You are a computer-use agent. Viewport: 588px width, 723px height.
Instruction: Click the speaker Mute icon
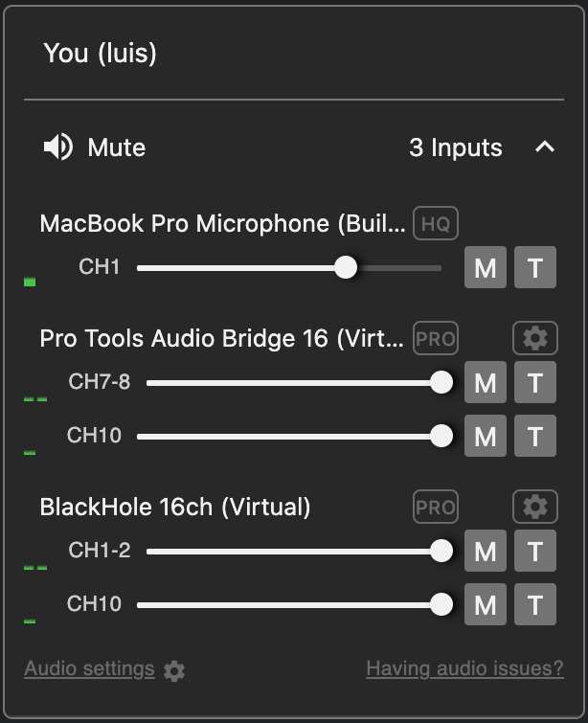coord(58,147)
